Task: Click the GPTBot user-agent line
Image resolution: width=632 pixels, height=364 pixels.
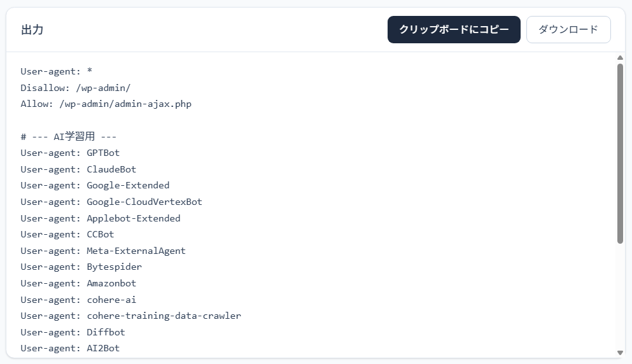Action: [x=70, y=153]
